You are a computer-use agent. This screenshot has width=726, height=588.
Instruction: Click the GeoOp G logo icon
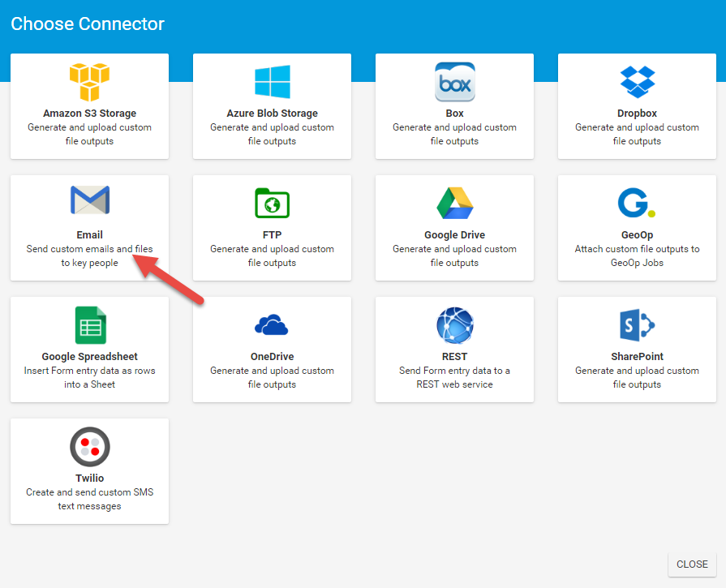[637, 203]
